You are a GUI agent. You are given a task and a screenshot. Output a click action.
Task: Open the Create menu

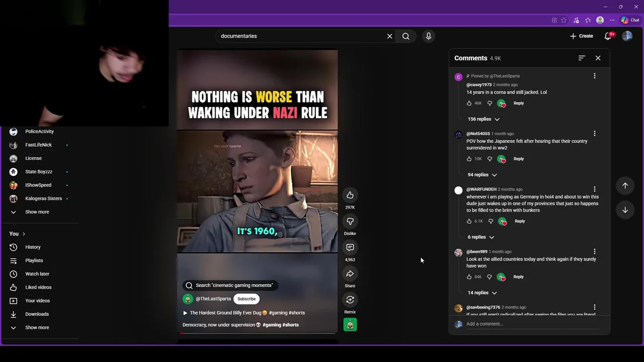pos(582,36)
